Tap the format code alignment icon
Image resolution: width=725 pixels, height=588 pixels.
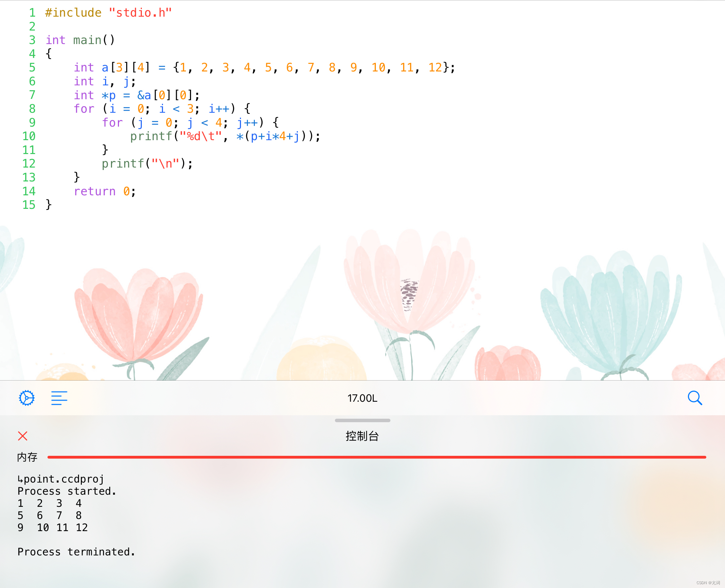(59, 398)
